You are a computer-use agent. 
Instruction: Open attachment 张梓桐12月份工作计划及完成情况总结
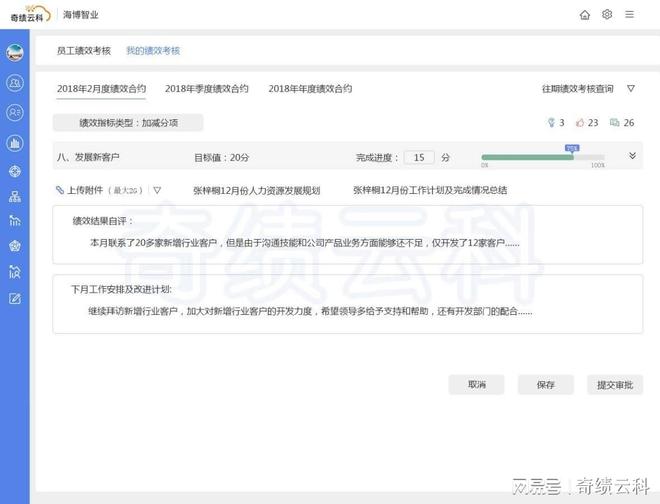click(430, 190)
